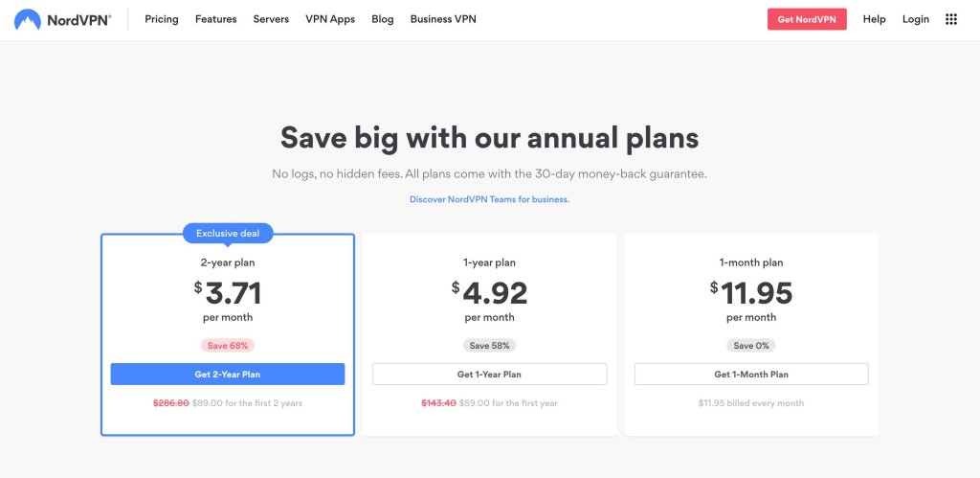This screenshot has width=980, height=478.
Task: Open the Servers navigation link
Action: [x=271, y=19]
